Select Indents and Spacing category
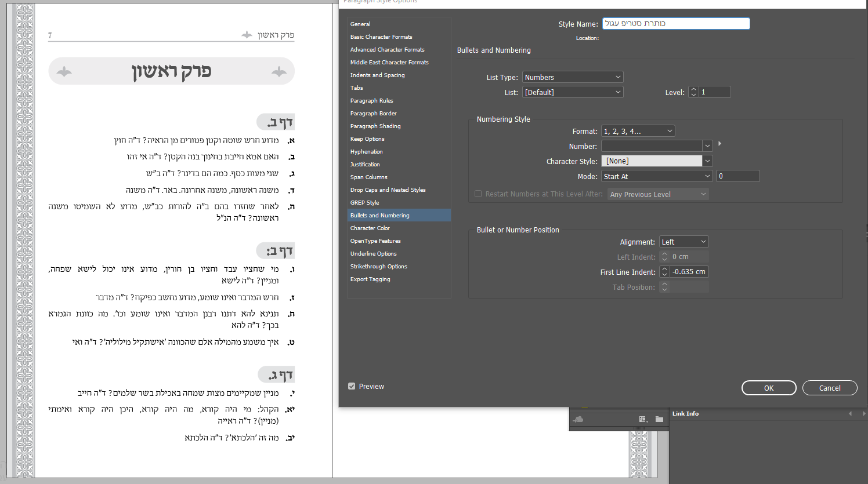The height and width of the screenshot is (484, 868). pyautogui.click(x=399, y=75)
